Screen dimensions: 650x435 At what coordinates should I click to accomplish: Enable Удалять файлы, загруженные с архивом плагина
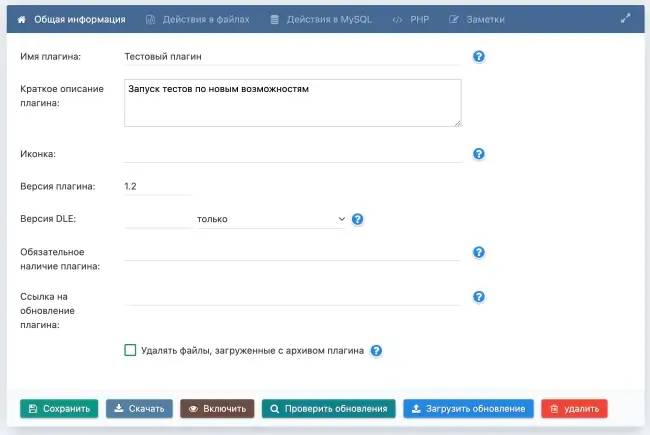[x=130, y=350]
